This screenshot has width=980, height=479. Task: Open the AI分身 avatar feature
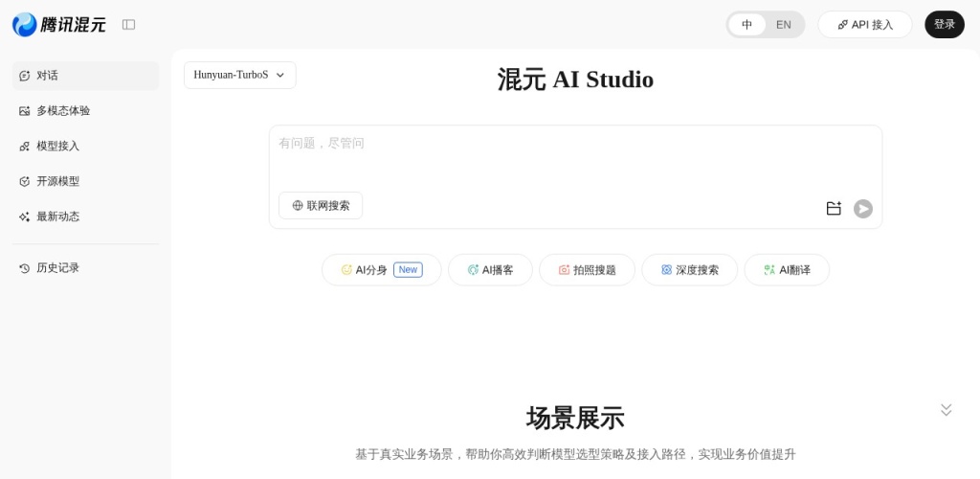tap(381, 270)
